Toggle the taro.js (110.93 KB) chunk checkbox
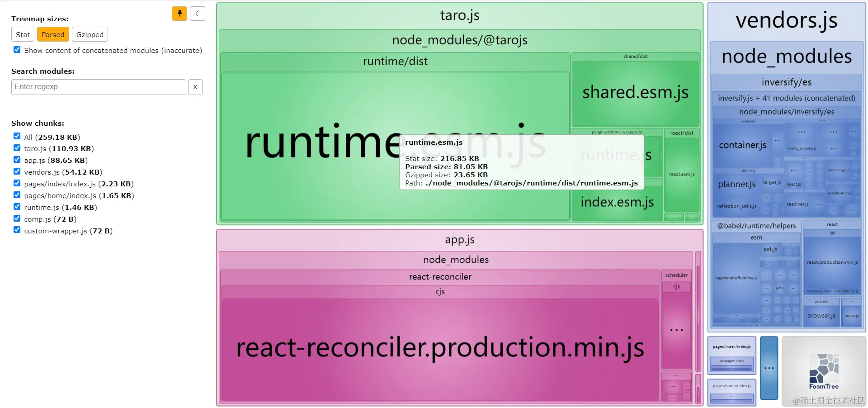Viewport: 868px width, 408px height. coord(17,148)
